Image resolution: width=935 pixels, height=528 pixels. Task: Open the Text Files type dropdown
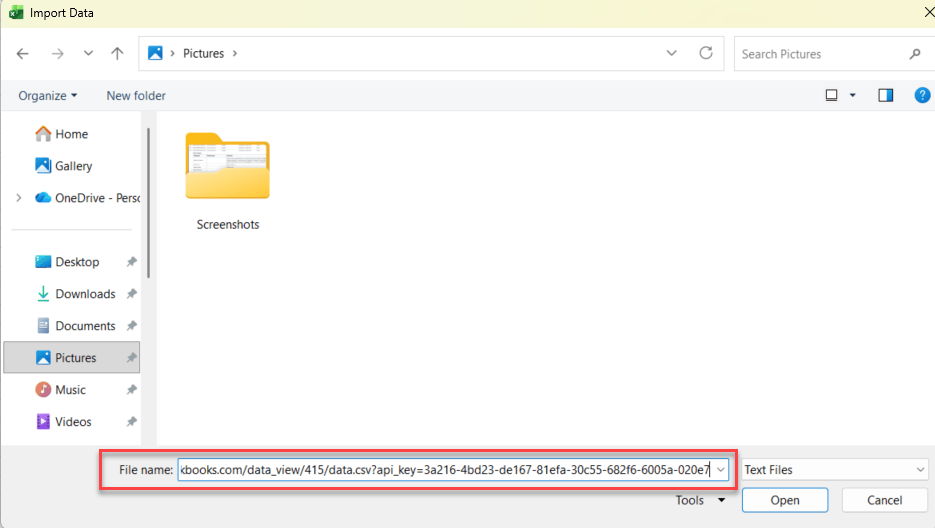coord(834,470)
